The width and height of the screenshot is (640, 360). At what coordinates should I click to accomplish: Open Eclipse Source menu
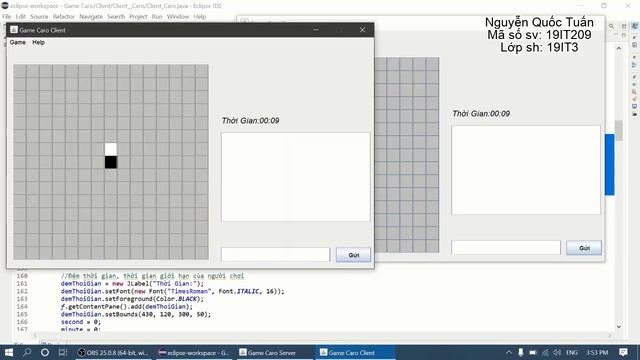[39, 17]
